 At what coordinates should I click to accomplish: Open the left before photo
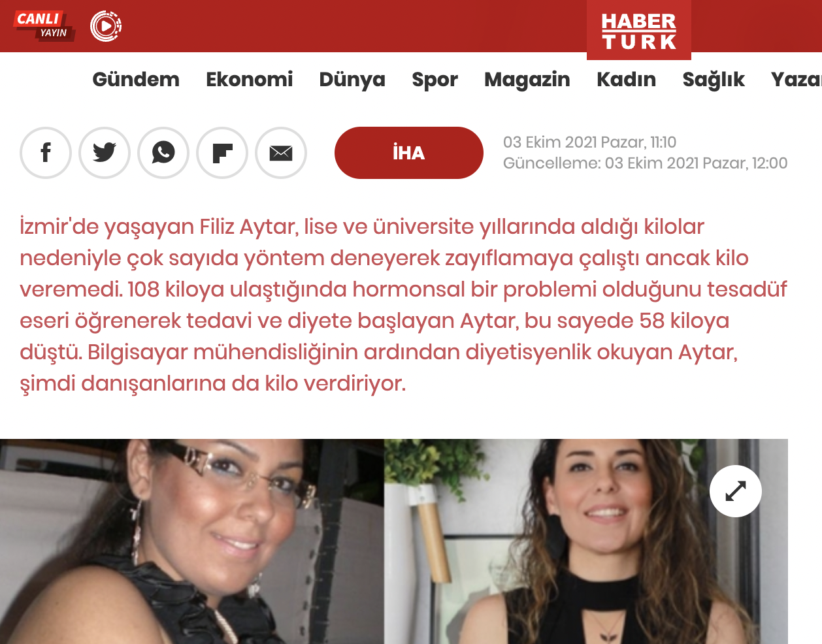coord(192,541)
